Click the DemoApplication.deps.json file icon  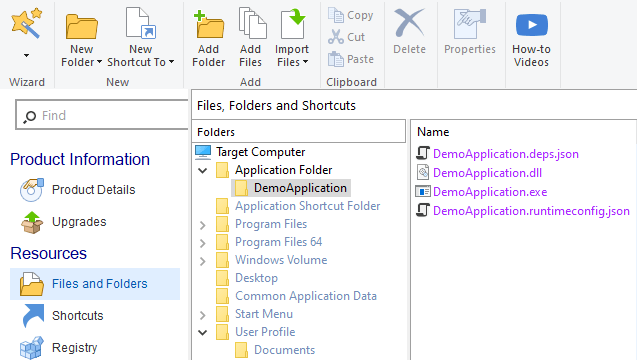coord(423,153)
